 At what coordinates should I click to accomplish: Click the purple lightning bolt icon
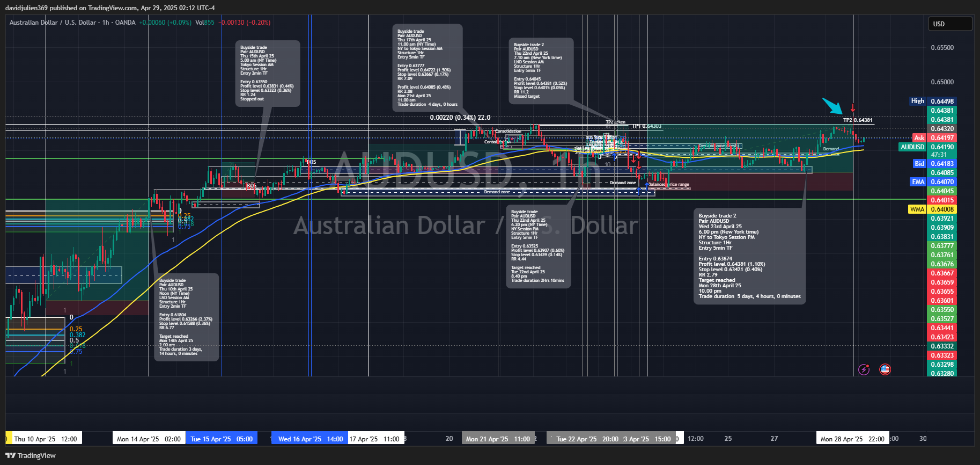pos(864,369)
